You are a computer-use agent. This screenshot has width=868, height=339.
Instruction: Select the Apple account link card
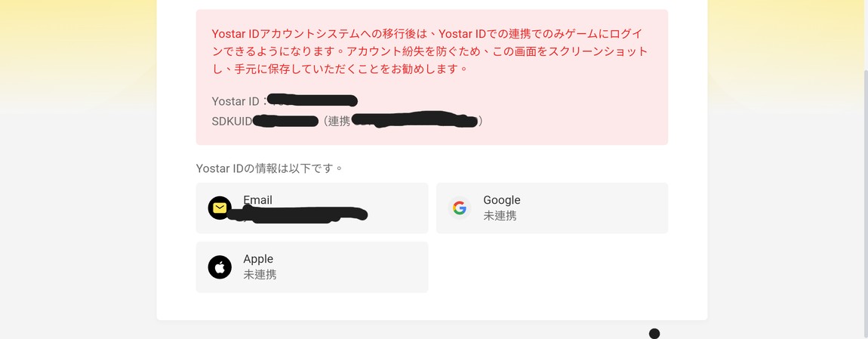[x=312, y=267]
